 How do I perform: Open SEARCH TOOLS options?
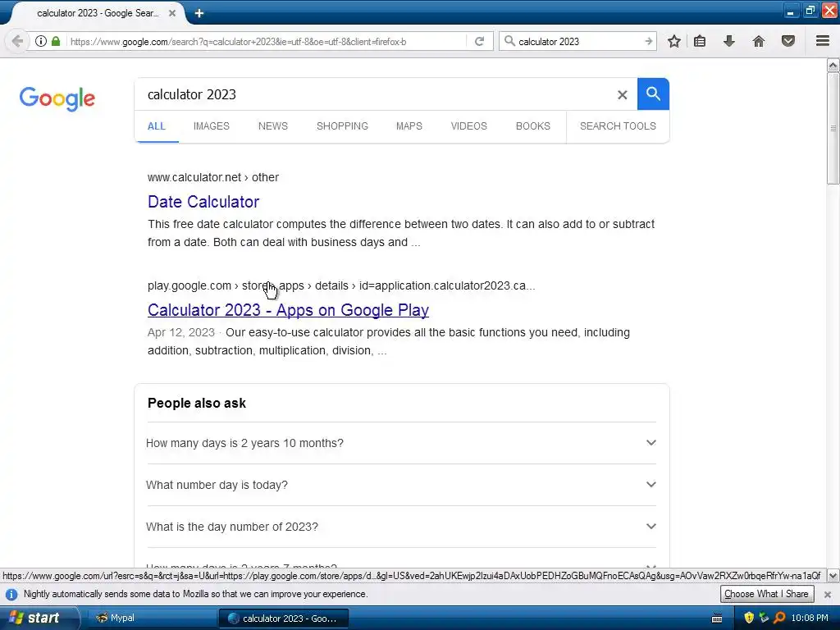coord(618,126)
